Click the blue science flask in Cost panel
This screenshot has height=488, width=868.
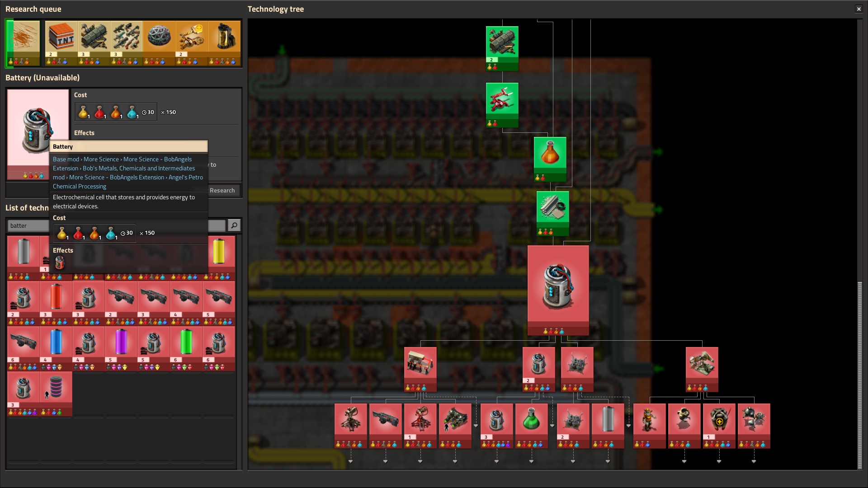point(132,112)
